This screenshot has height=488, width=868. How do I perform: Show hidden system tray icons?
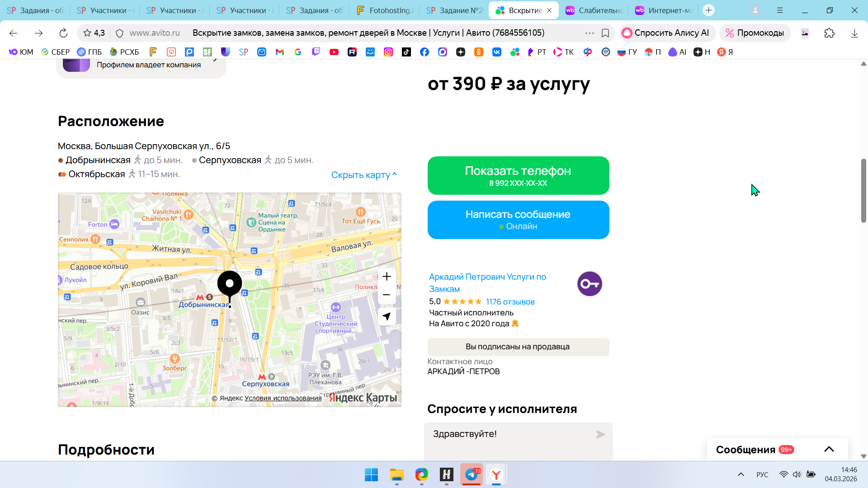[741, 474]
